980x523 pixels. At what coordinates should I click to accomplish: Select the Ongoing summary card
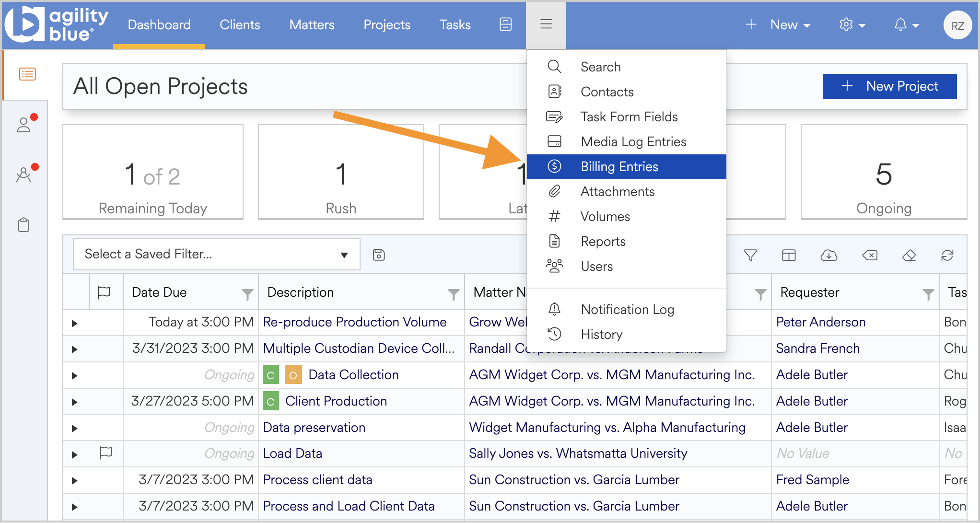[x=884, y=172]
